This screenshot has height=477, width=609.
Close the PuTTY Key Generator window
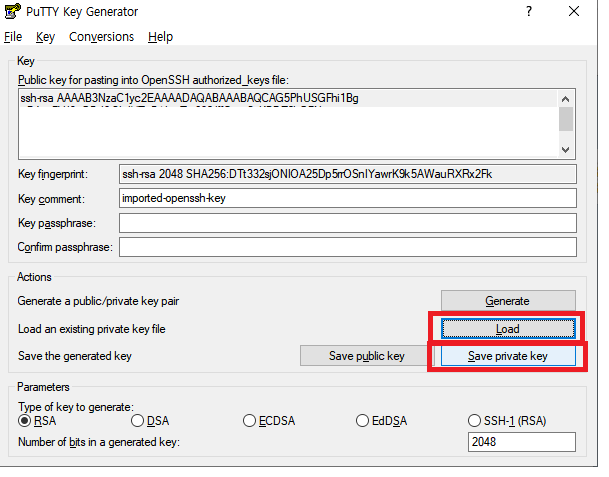coord(574,11)
